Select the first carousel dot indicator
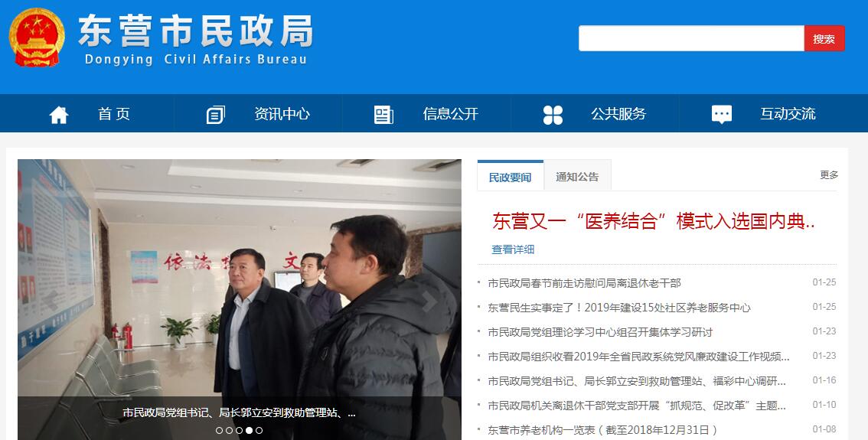 coord(219,430)
